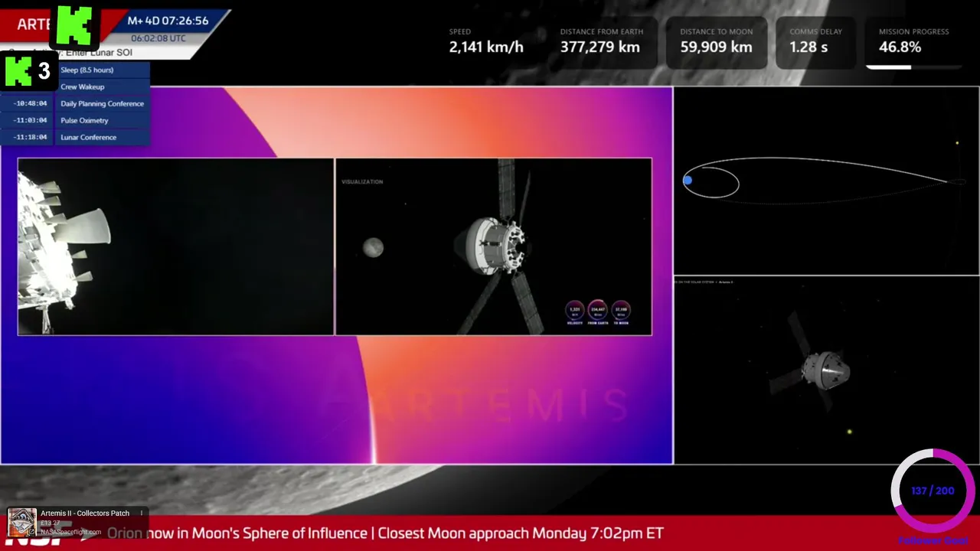The height and width of the screenshot is (551, 980).
Task: Click the Closest Moon approach Monday 7:02pm ET ticker
Action: (x=521, y=533)
